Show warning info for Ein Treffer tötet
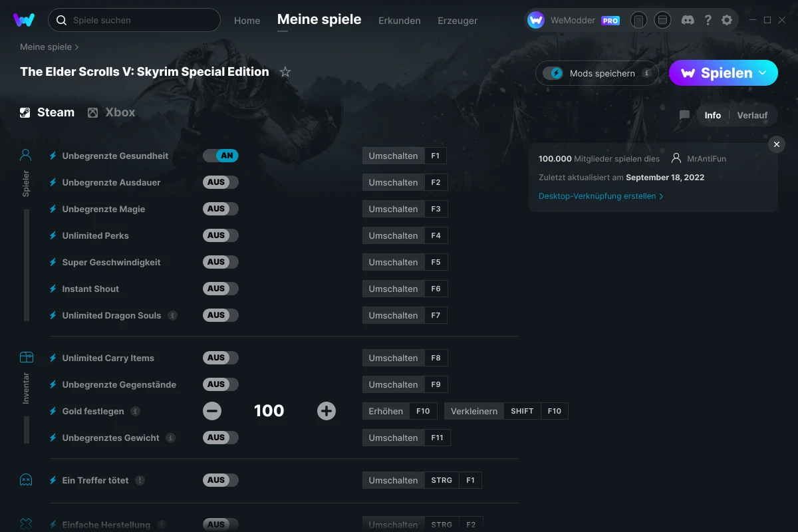This screenshot has width=798, height=532. pyautogui.click(x=140, y=480)
